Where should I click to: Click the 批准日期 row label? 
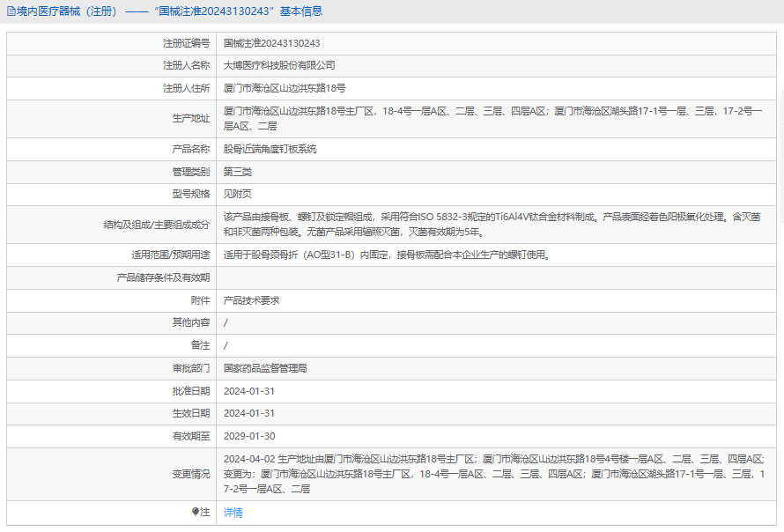(191, 391)
